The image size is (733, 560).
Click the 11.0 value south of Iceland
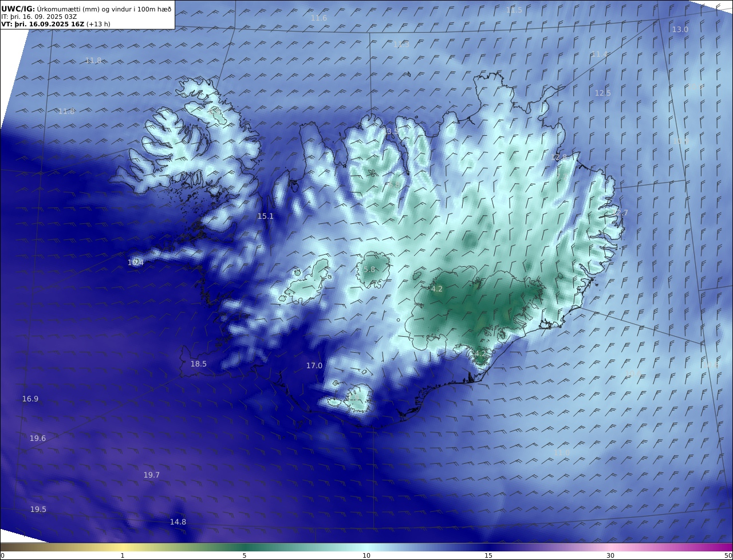point(562,453)
